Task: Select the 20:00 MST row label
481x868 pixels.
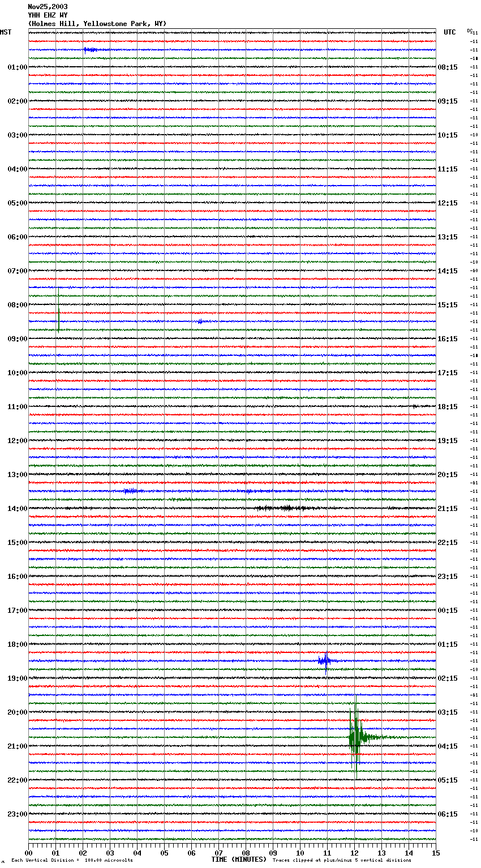Action: [x=18, y=712]
